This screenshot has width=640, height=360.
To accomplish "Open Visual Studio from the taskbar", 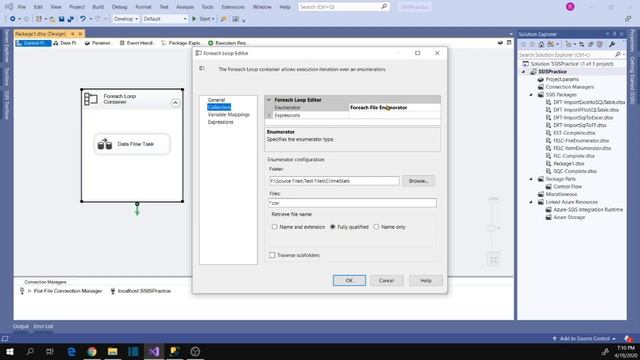I will point(154,351).
